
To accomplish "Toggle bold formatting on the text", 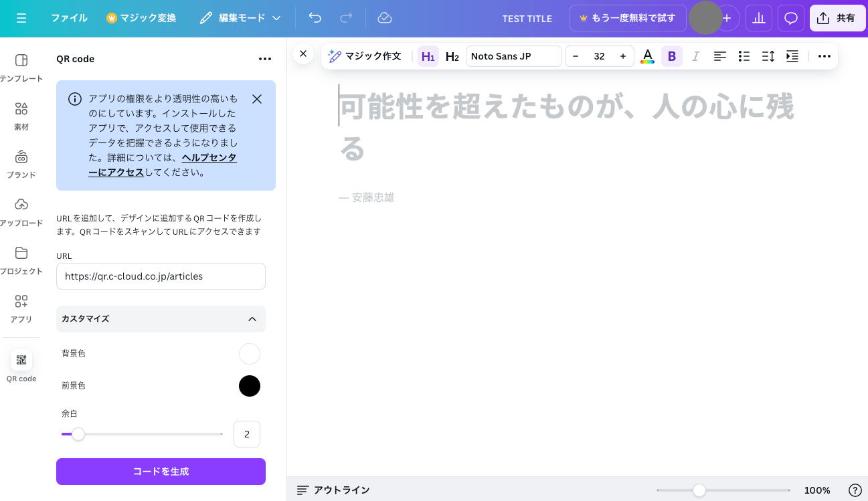I will click(671, 56).
